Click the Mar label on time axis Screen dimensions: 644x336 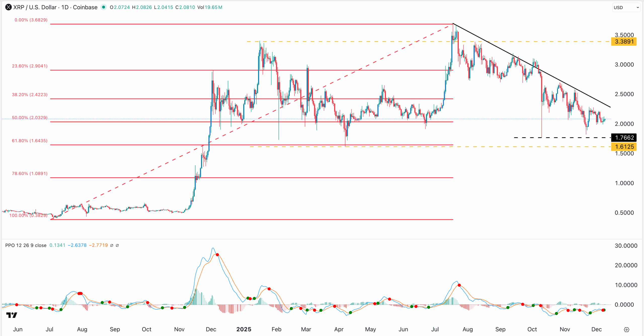(x=306, y=329)
